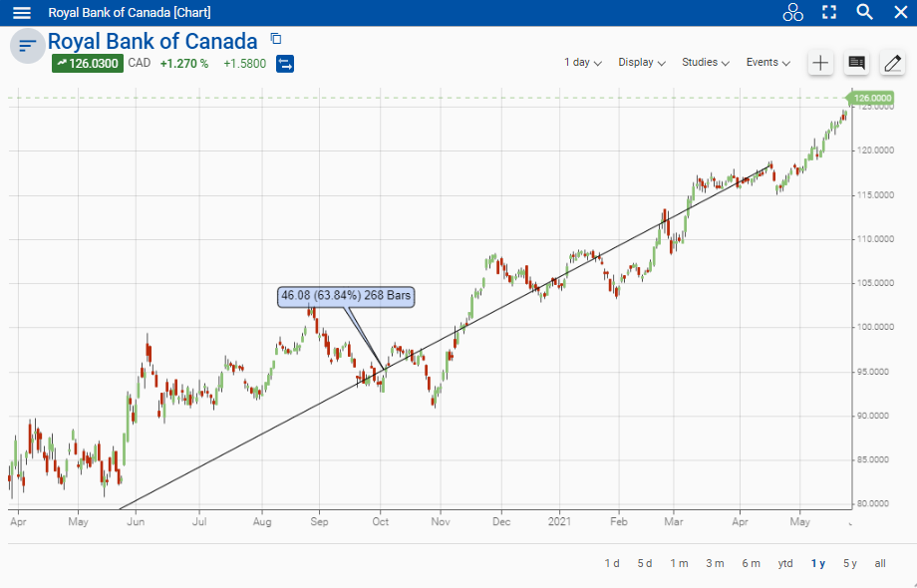Image resolution: width=917 pixels, height=588 pixels.
Task: Toggle fullscreen chart view
Action: (x=829, y=12)
